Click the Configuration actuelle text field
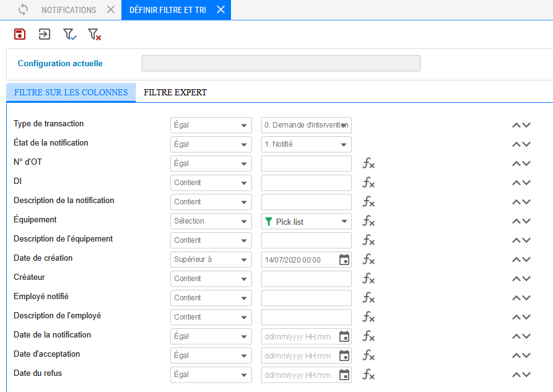Viewport: 553px width, 392px height. click(x=281, y=63)
